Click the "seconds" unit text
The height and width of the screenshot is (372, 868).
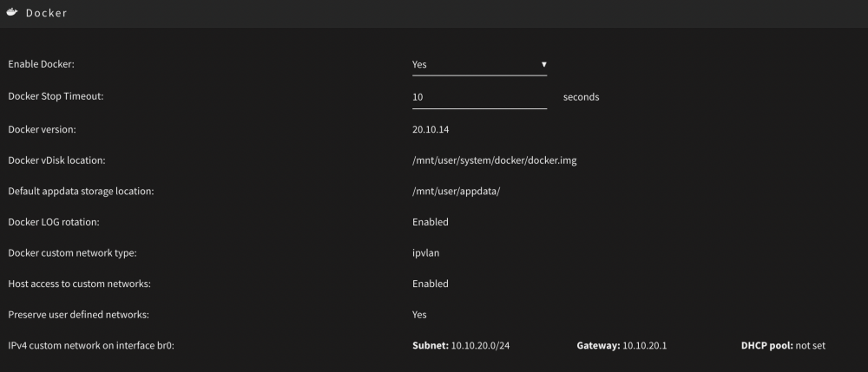coord(582,97)
